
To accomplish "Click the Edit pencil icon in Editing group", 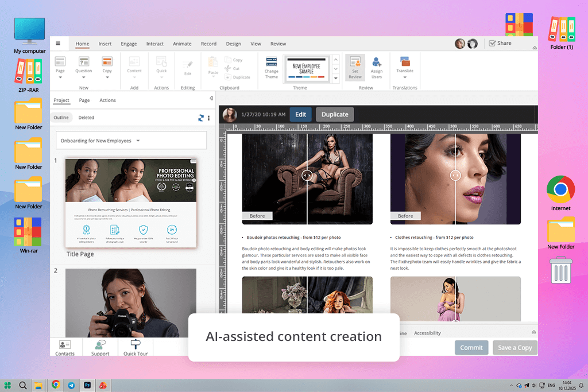I will [188, 64].
